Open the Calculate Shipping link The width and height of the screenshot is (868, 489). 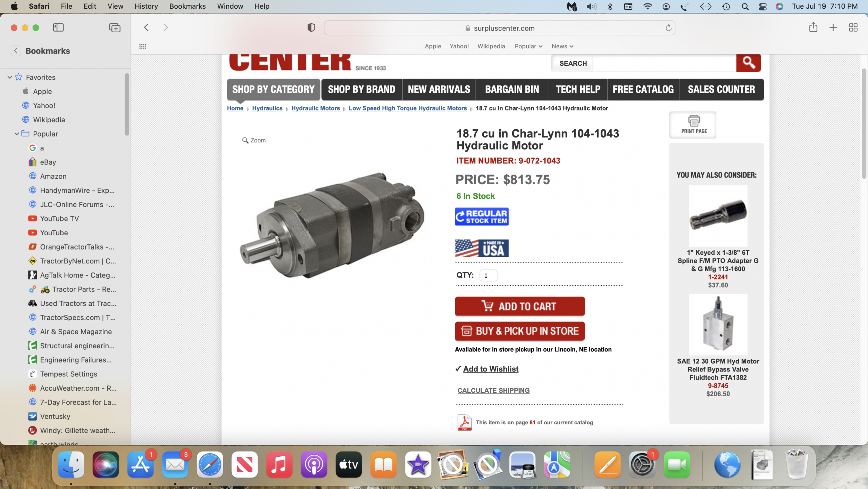493,390
